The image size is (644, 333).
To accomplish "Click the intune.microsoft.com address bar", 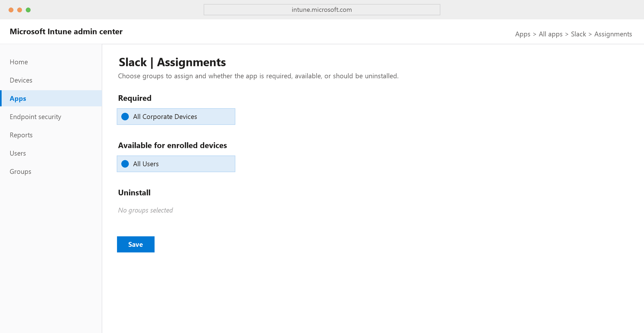I will (x=322, y=10).
